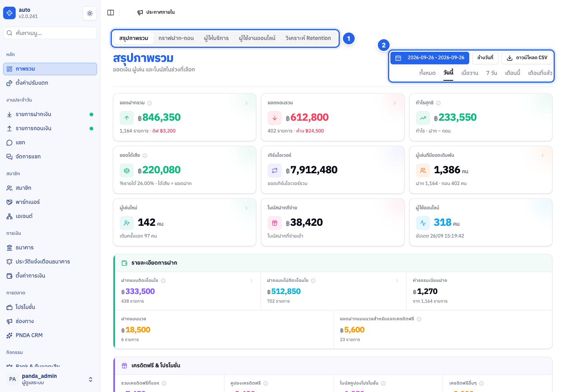Screen dimensions: 565x392
Task: Expand ยอดถอนรวม card chevron
Action: click(395, 103)
